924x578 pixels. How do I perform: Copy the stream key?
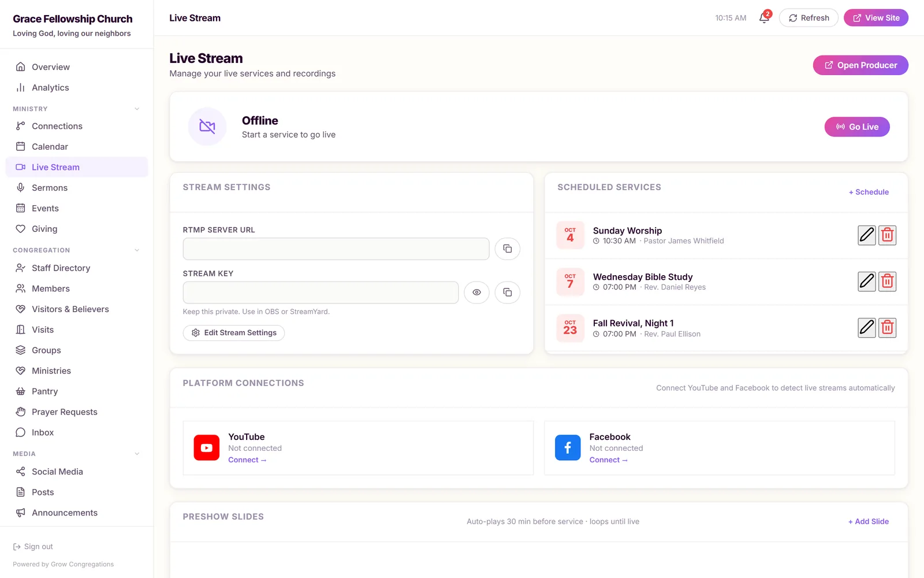[508, 292]
